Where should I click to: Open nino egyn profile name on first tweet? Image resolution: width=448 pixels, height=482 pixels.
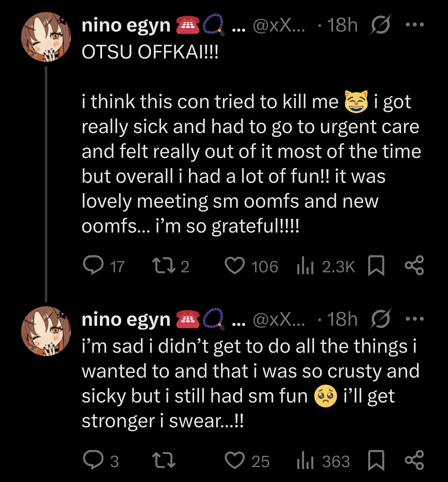pos(126,25)
